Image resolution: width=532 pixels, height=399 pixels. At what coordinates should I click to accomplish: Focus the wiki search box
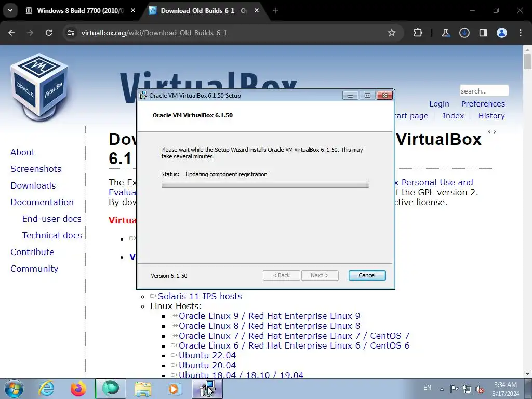click(x=484, y=91)
